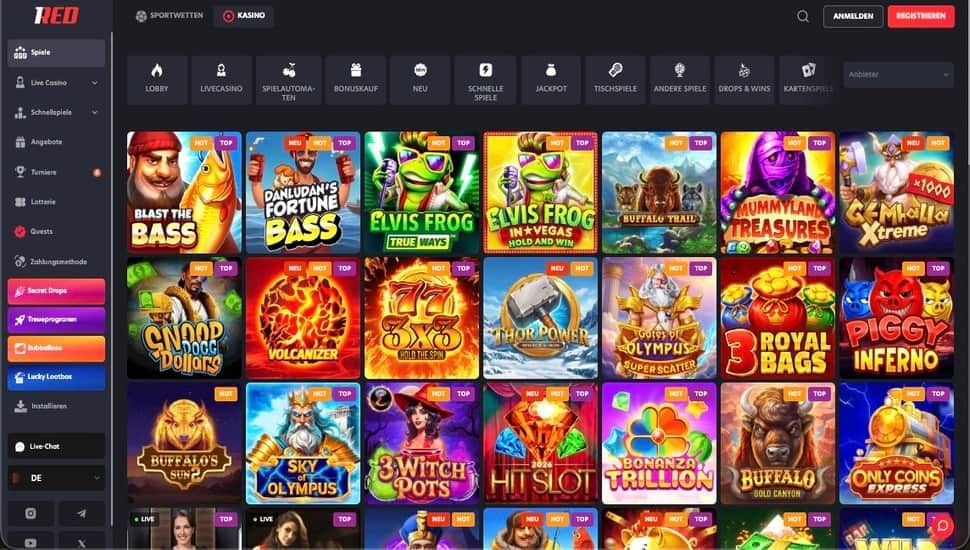
Task: Select the Lobby flame category
Action: pos(157,80)
